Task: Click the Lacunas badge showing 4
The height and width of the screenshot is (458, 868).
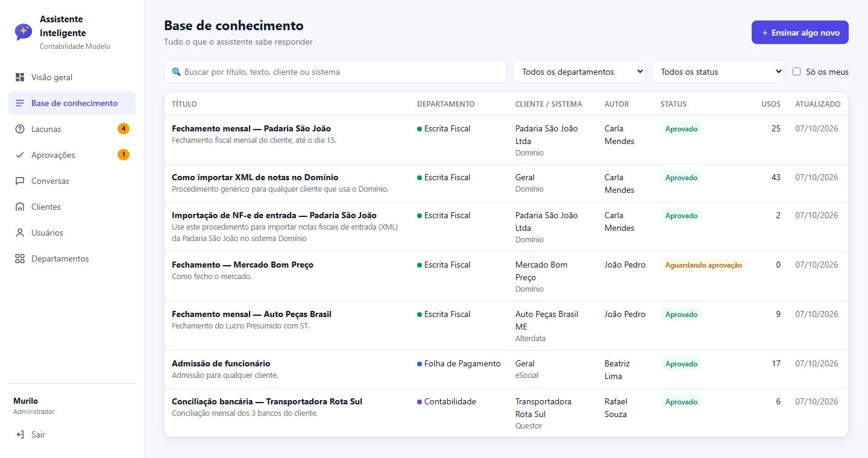Action: pyautogui.click(x=123, y=129)
